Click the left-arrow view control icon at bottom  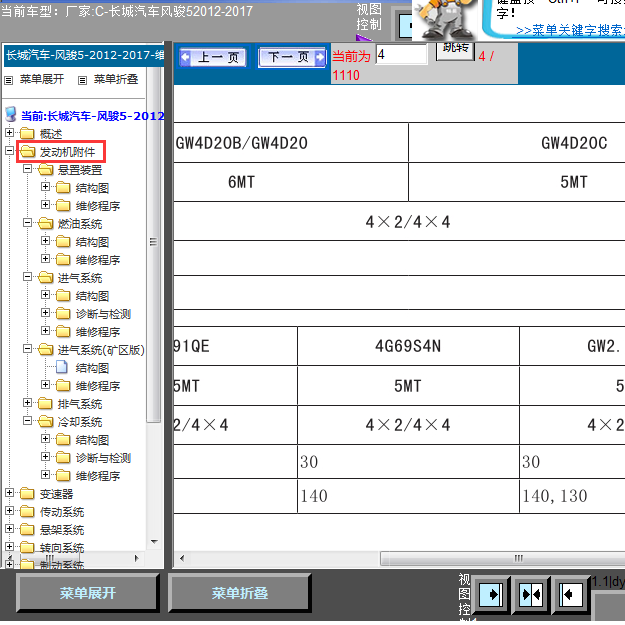click(570, 595)
